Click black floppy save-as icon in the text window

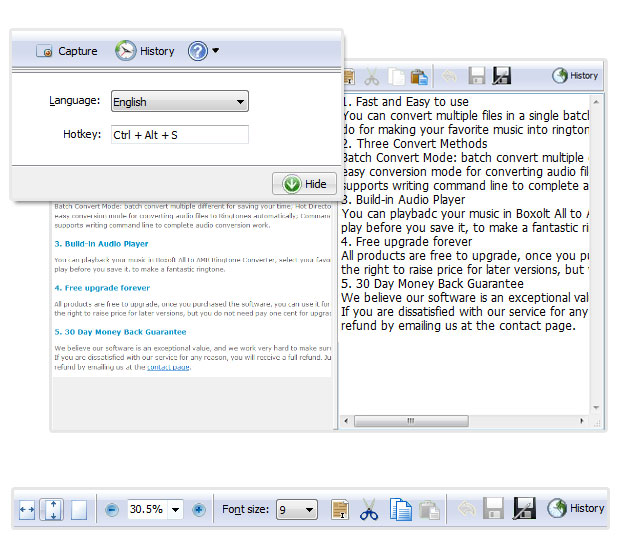pyautogui.click(x=501, y=76)
